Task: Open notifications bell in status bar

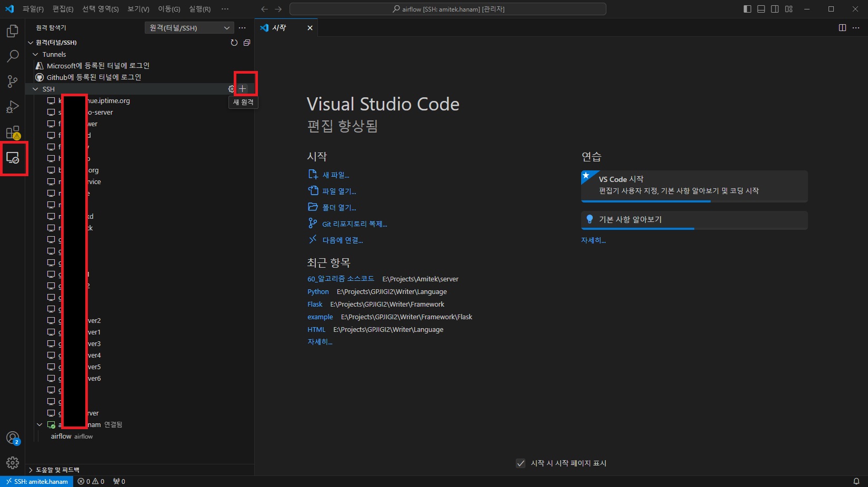Action: click(x=856, y=481)
